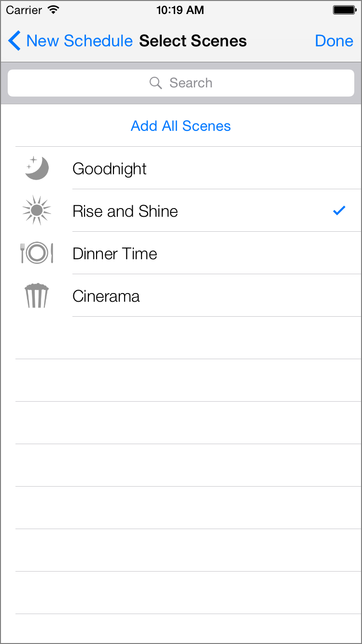Tap the Wi-Fi status icon
This screenshot has width=362, height=644.
click(54, 10)
